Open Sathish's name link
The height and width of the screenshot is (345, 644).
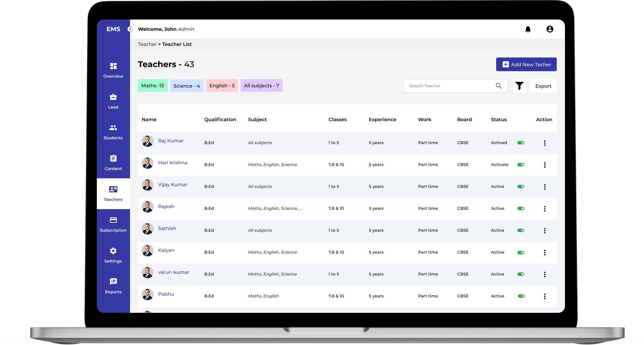(x=167, y=228)
